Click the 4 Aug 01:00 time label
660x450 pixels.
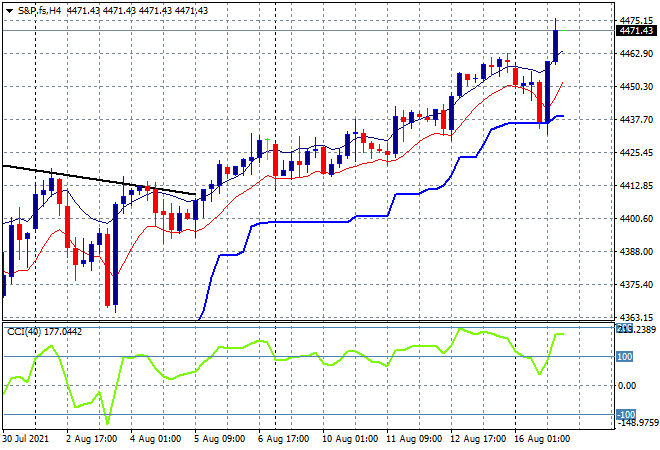coord(155,439)
